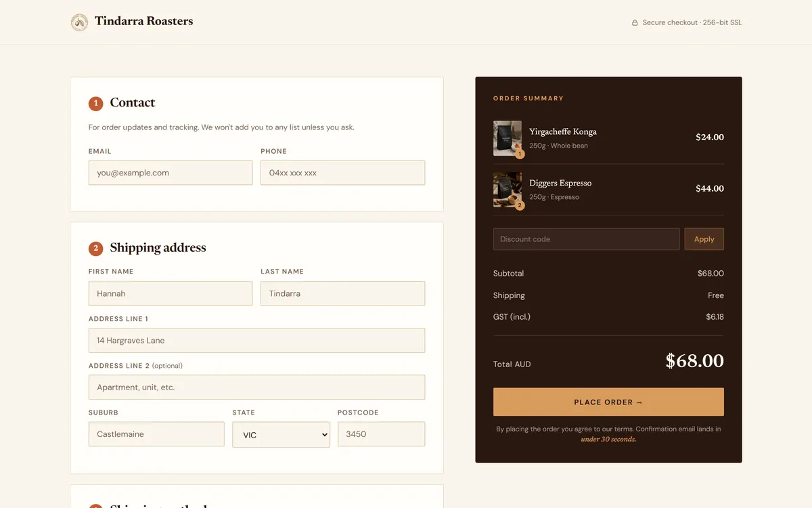This screenshot has width=812, height=508.
Task: Click the Total AUD label
Action: coord(512,364)
